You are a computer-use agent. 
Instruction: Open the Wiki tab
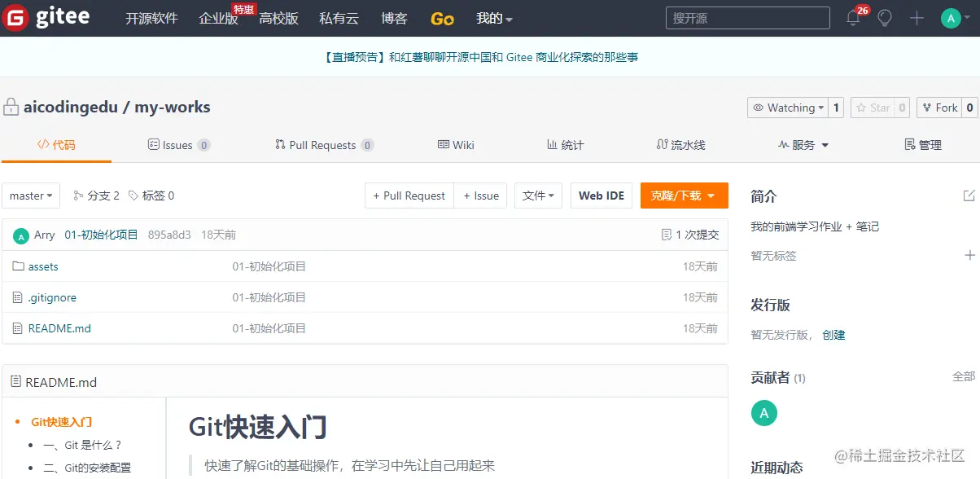tap(456, 145)
